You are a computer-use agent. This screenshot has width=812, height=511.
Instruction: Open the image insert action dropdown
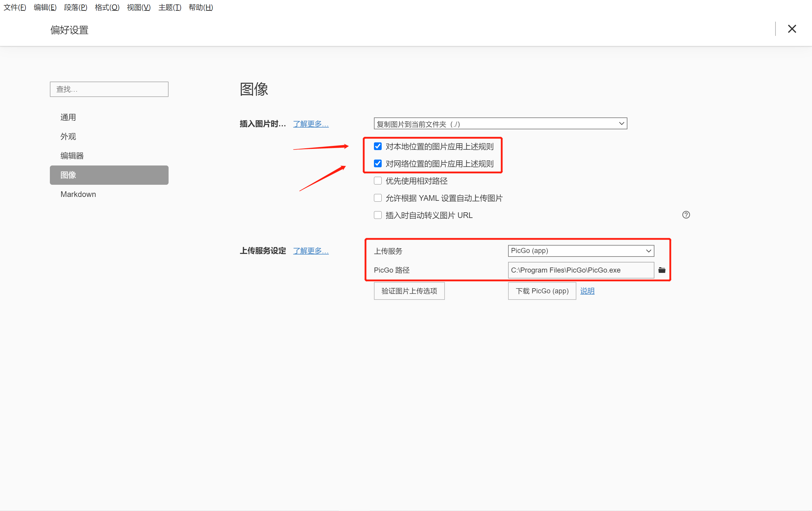(x=500, y=124)
